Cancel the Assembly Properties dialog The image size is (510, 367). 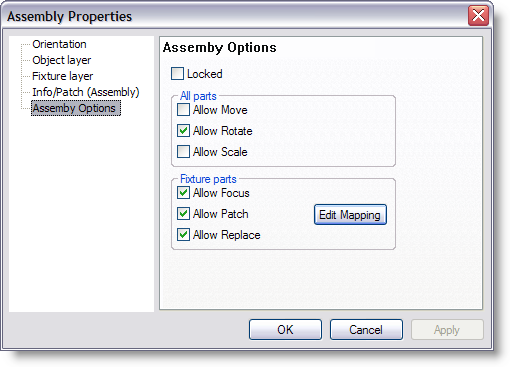pos(366,330)
